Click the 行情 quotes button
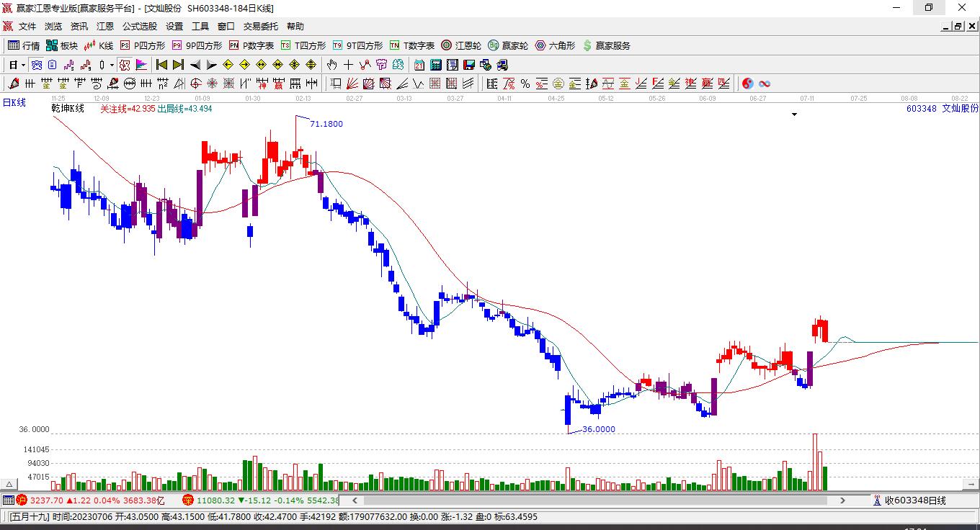This screenshot has height=530, width=980. click(24, 45)
